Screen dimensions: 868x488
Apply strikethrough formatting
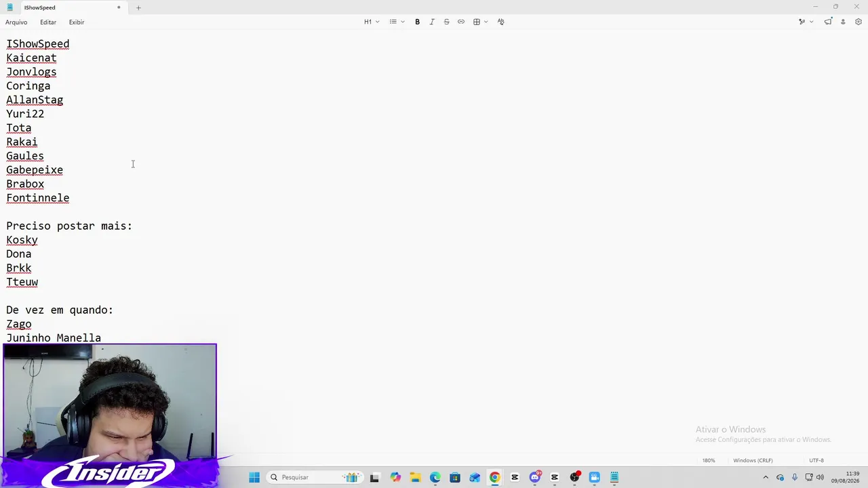click(x=446, y=22)
